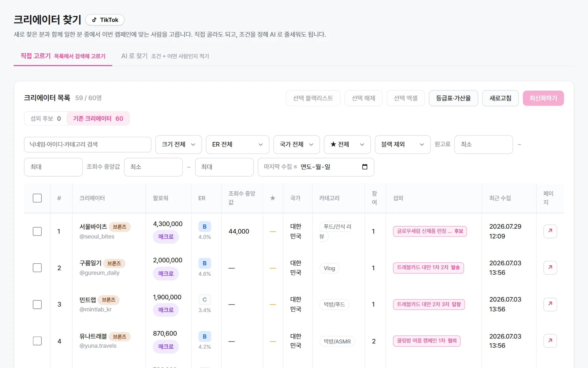Toggle the select-all checkbox in table header
The height and width of the screenshot is (368, 588).
(x=37, y=198)
